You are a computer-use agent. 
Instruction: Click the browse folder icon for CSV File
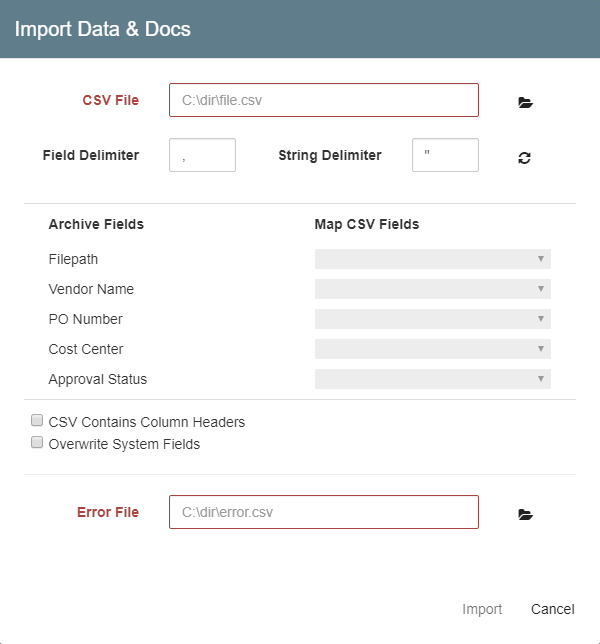525,102
